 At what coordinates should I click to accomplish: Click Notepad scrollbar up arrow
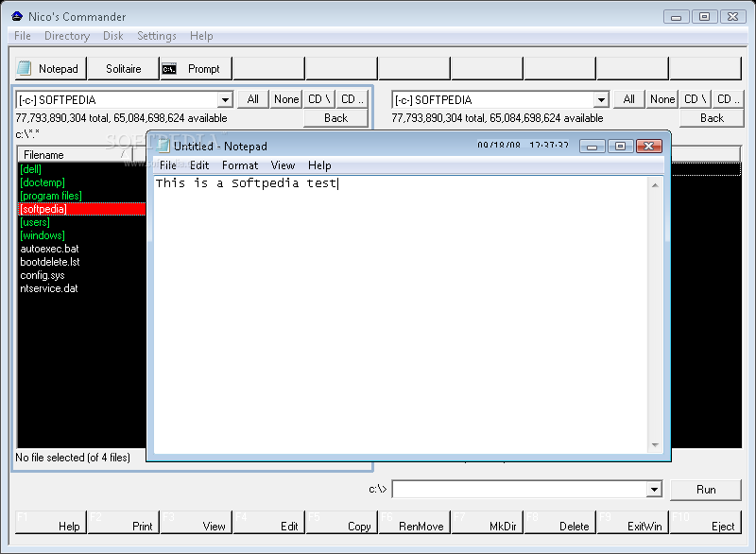point(655,185)
